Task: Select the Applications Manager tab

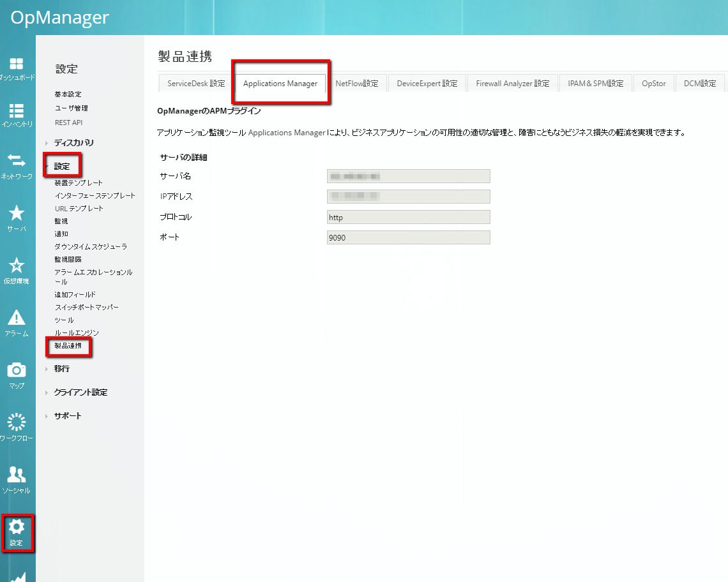Action: 280,83
